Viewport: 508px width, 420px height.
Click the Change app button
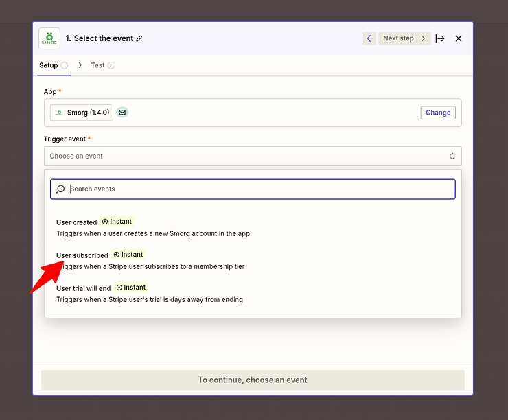coord(438,113)
